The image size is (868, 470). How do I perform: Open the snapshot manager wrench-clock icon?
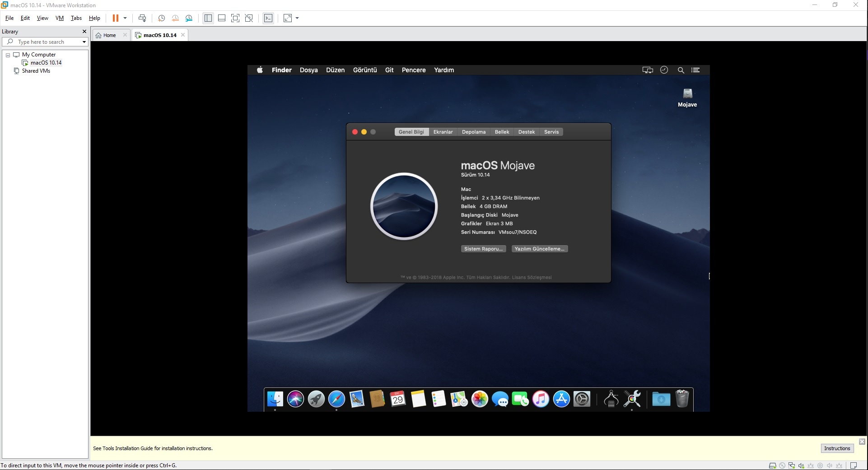click(x=189, y=18)
